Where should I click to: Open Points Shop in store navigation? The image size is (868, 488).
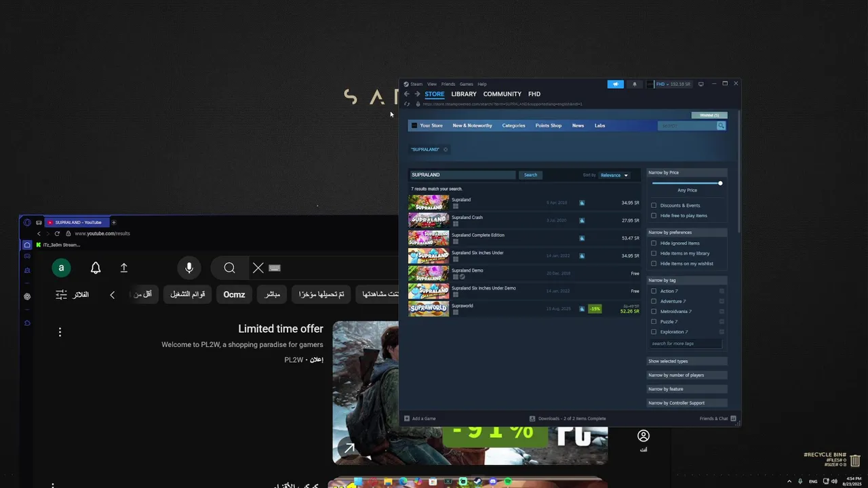pos(549,125)
